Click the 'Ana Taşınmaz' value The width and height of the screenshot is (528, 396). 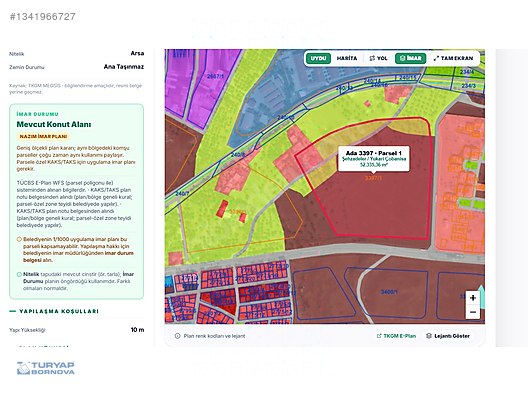tap(124, 67)
